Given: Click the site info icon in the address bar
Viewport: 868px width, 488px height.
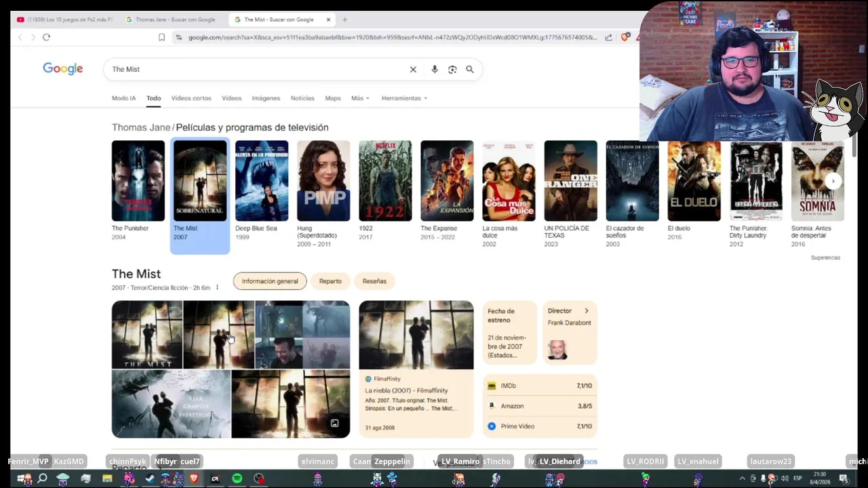Looking at the screenshot, I should click(178, 37).
